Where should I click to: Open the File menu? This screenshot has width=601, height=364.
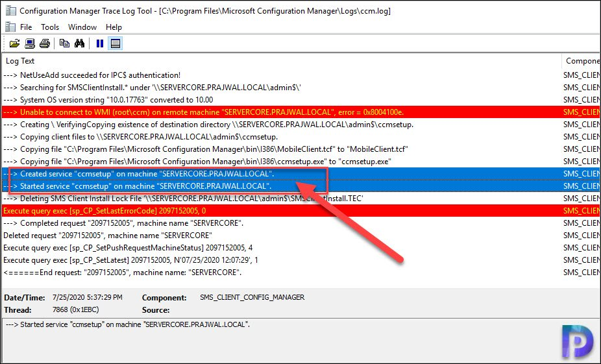click(26, 27)
